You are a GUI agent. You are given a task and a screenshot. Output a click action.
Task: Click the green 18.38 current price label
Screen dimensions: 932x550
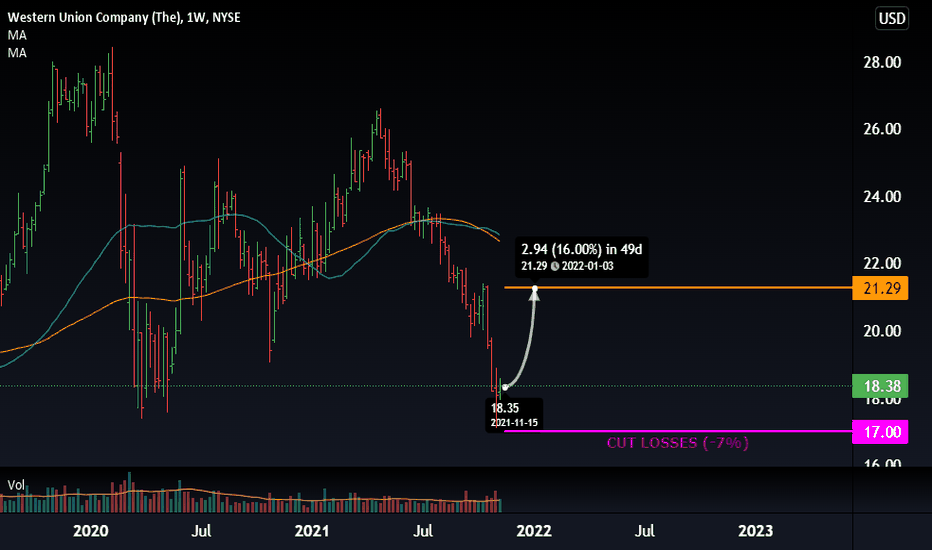880,386
